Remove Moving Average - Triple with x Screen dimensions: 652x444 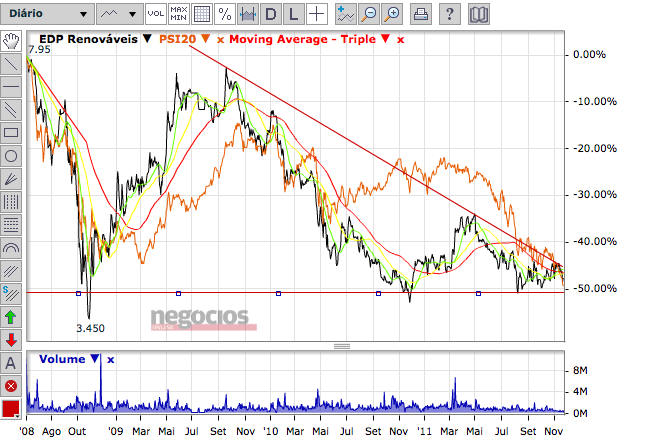400,40
